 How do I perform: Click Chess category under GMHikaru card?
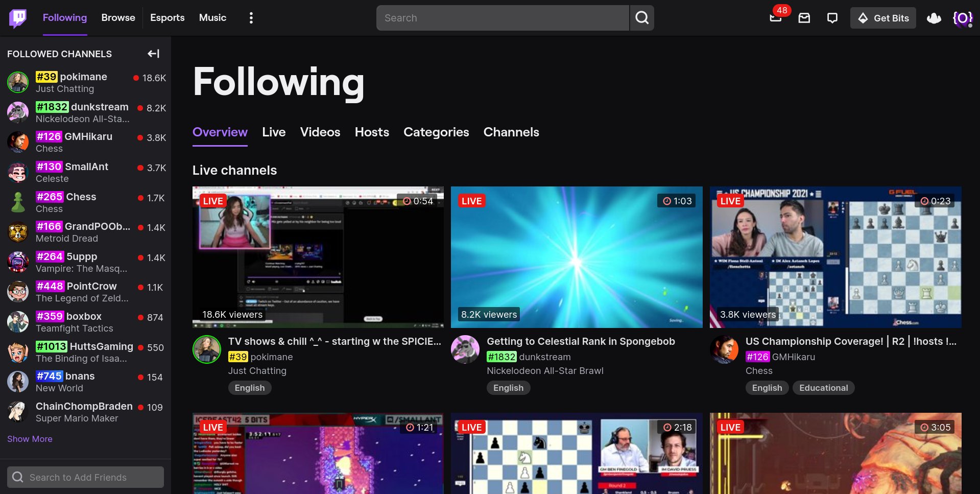pos(759,371)
